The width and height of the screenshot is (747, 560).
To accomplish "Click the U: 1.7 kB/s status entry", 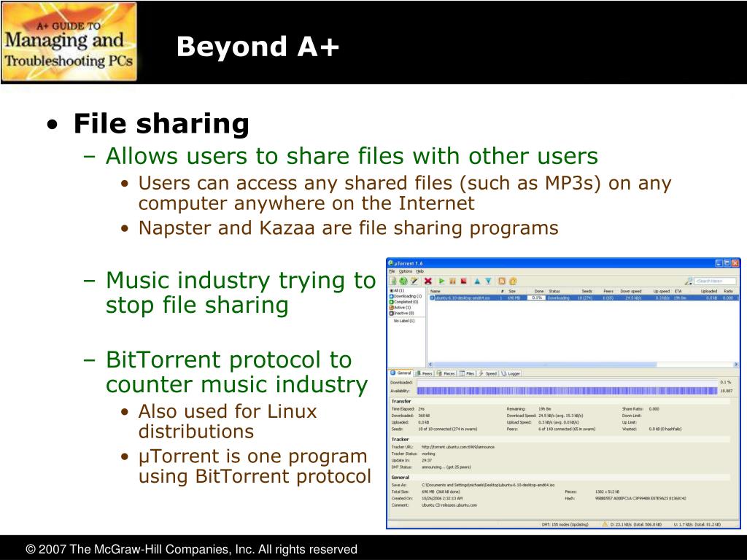I will 697,524.
